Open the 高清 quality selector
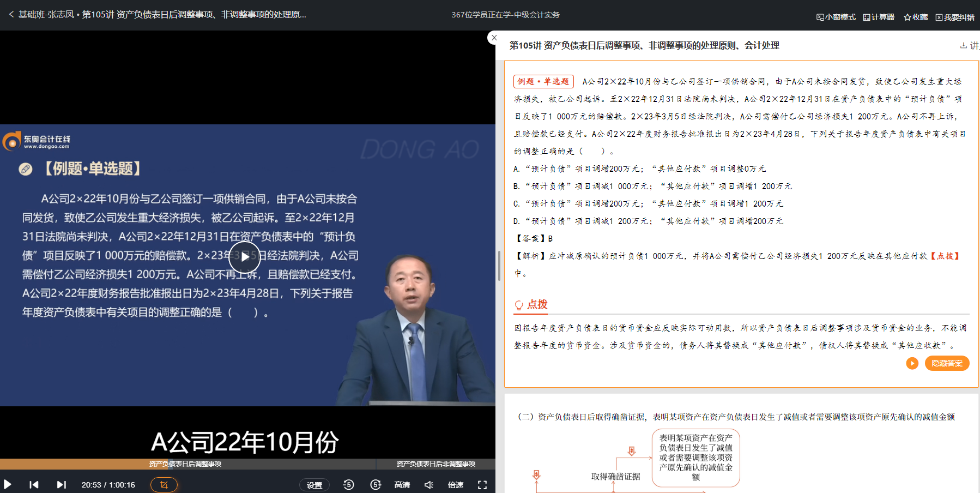 [402, 484]
